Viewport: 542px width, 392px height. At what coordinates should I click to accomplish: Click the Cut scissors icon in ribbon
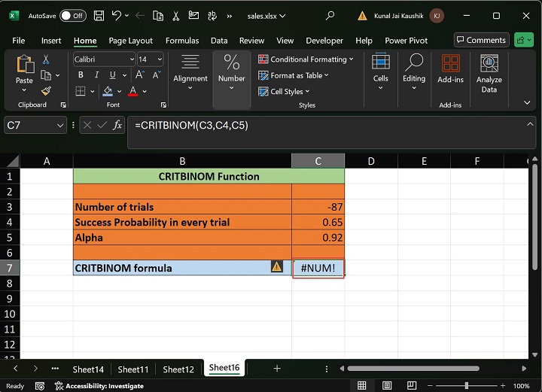(x=47, y=59)
